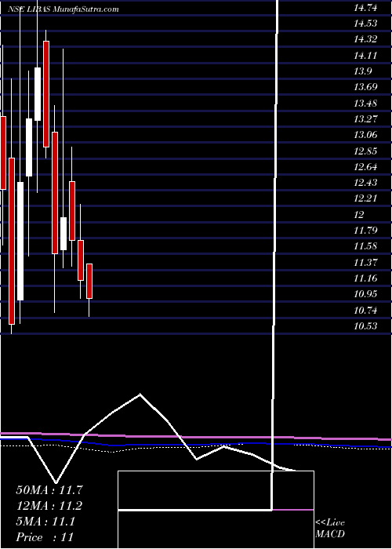Select the 11.79 price axis value
Viewport: 392px width, 549px height.
[365, 231]
